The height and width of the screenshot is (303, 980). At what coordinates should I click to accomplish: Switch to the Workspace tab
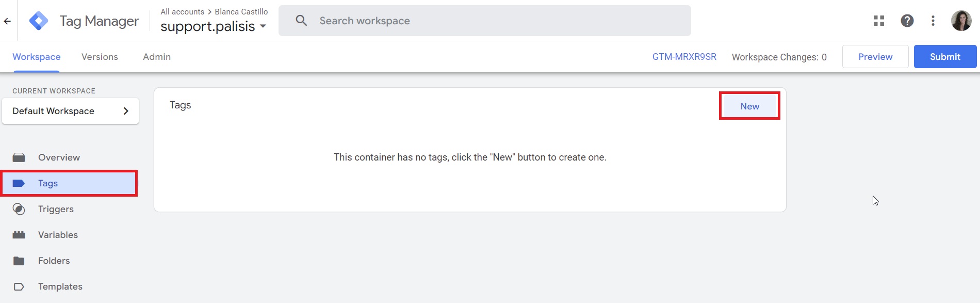pyautogui.click(x=37, y=57)
